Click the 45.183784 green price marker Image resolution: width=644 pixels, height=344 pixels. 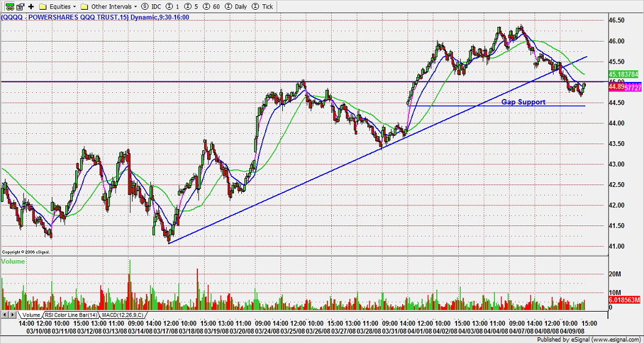pos(623,75)
